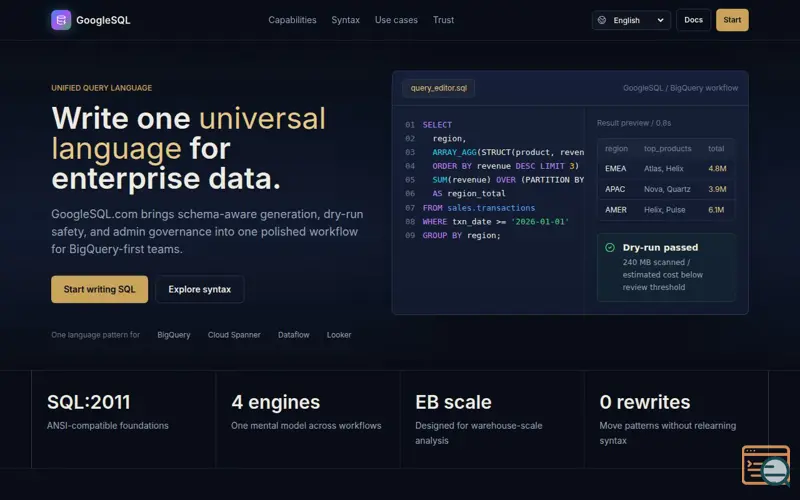Viewport: 800px width, 500px height.
Task: Go to the Syntax nav item
Action: point(345,20)
